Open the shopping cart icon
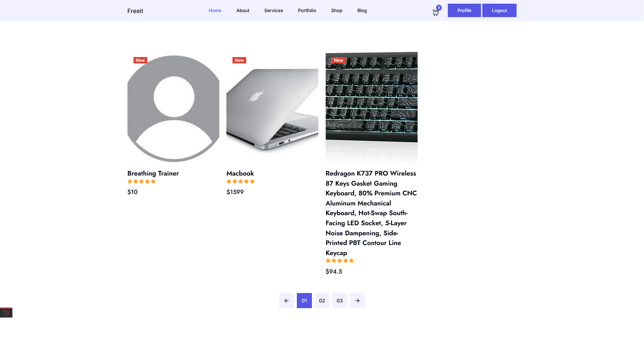Screen dimensions: 644x338 (x=435, y=13)
